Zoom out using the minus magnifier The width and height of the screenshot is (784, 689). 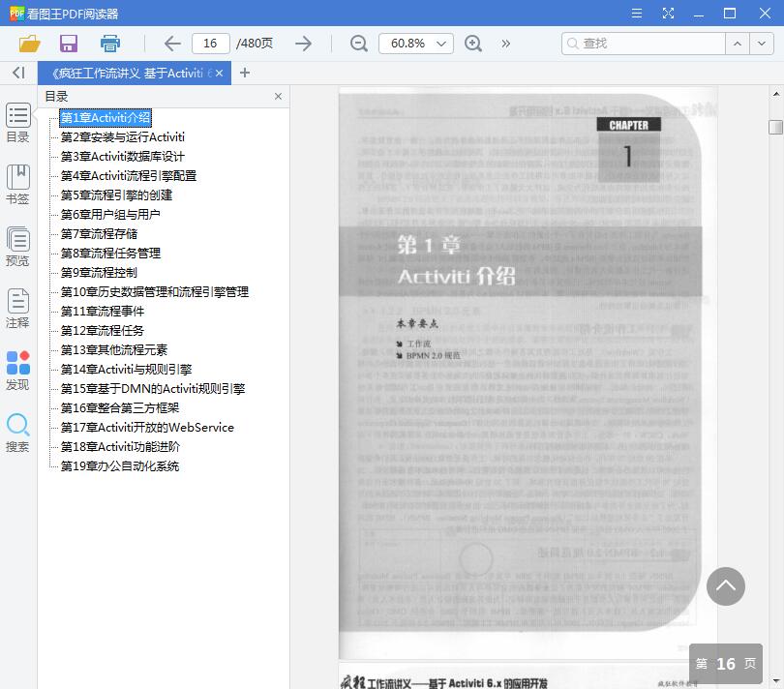click(x=358, y=44)
